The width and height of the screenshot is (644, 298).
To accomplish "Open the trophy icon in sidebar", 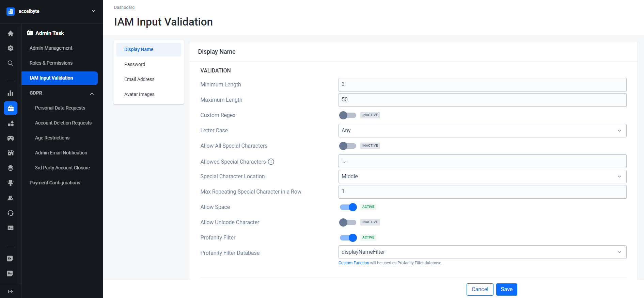I will (x=11, y=183).
